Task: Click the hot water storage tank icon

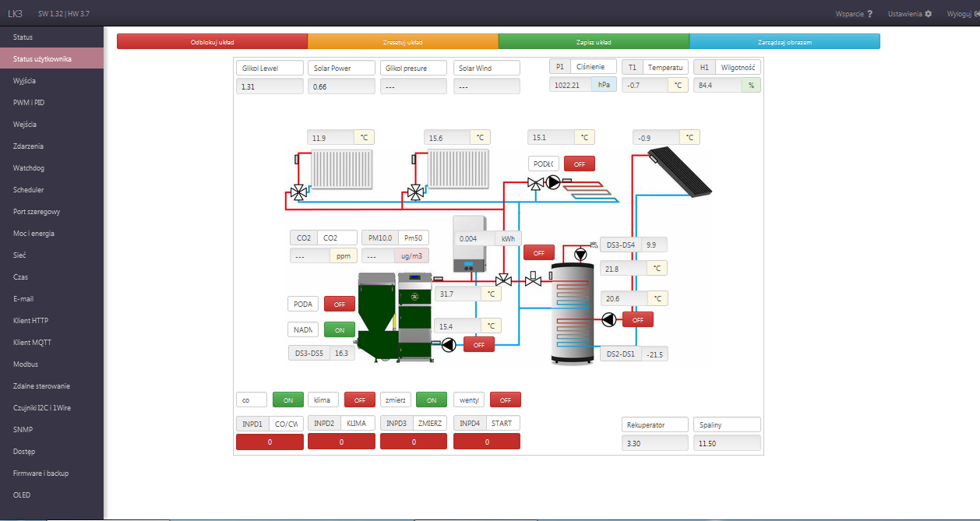Action: [x=573, y=313]
